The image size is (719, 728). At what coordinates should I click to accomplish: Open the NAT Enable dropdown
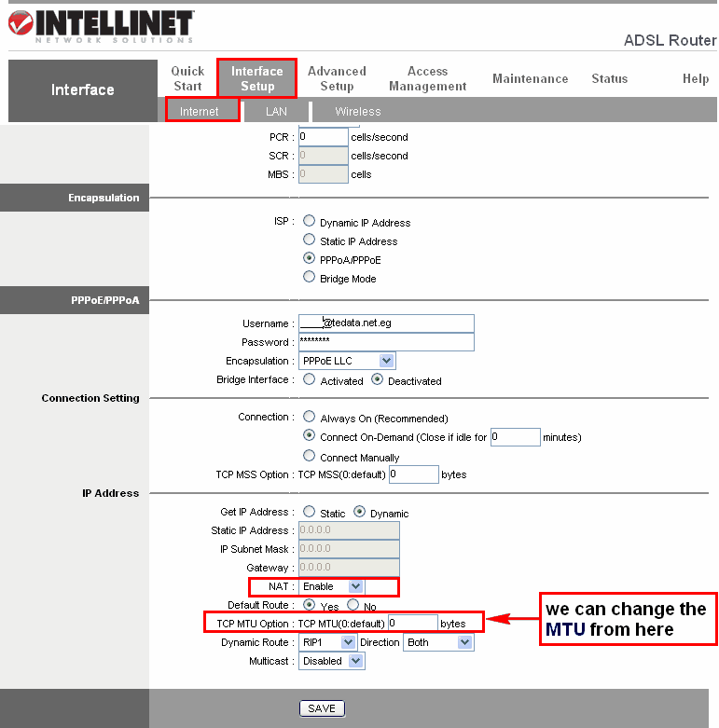point(332,586)
